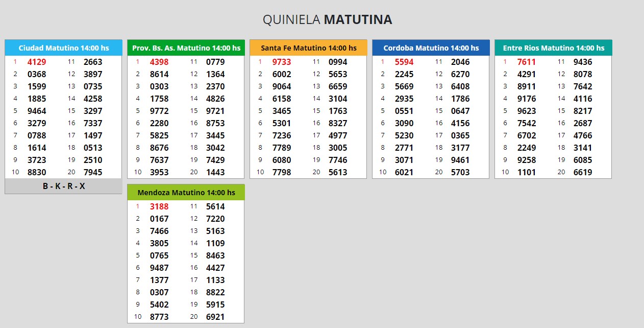Click Ciudad first prize number 4129
Image resolution: width=644 pixels, height=328 pixels.
pyautogui.click(x=37, y=62)
